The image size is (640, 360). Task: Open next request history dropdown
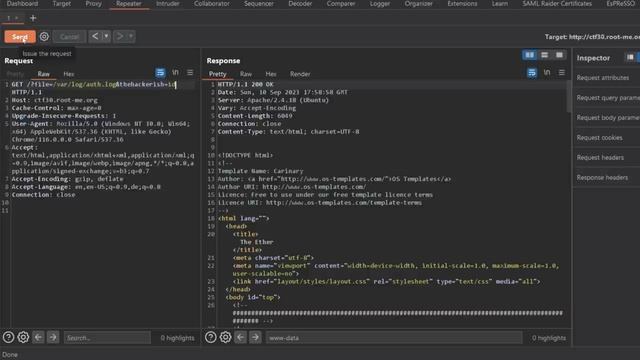pyautogui.click(x=131, y=36)
